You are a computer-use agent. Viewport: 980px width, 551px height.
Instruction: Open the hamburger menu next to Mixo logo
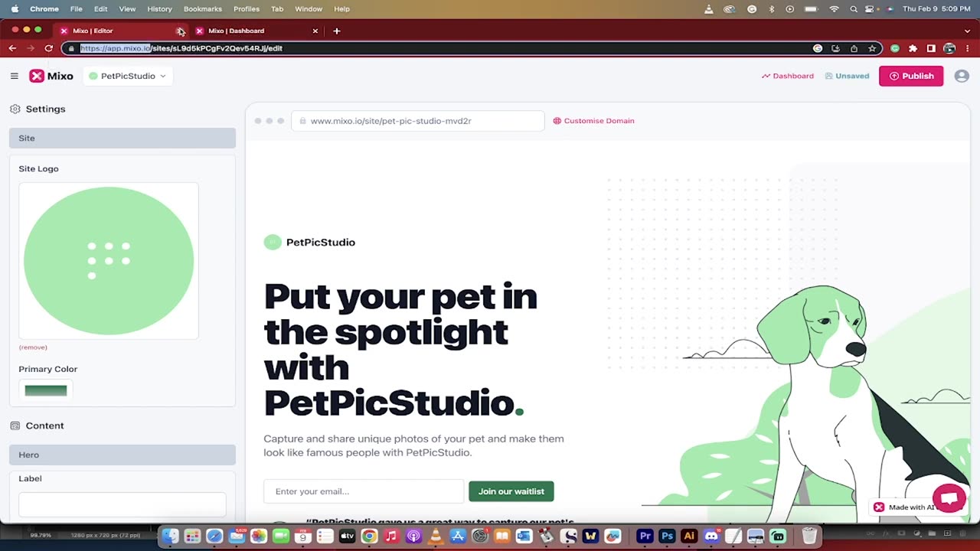[15, 76]
